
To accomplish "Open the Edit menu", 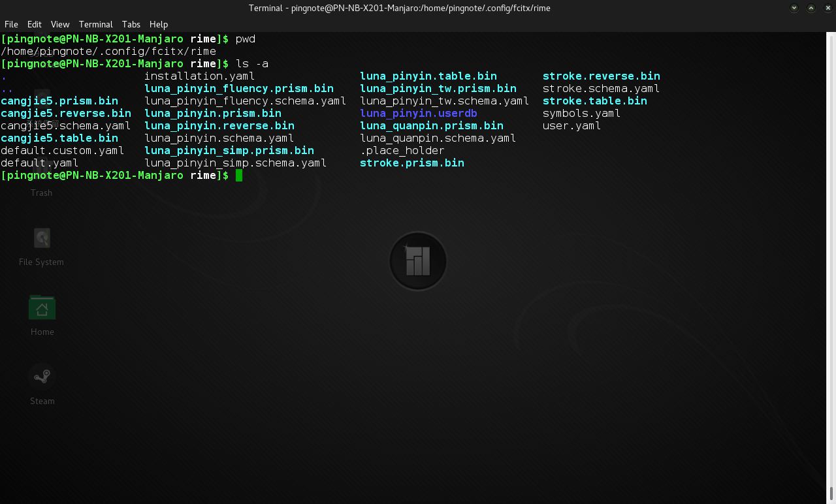I will 35,24.
